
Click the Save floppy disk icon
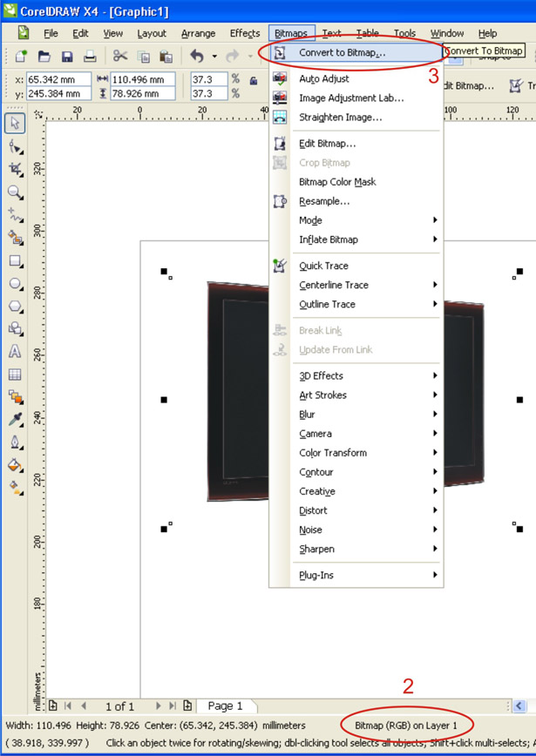[67, 57]
